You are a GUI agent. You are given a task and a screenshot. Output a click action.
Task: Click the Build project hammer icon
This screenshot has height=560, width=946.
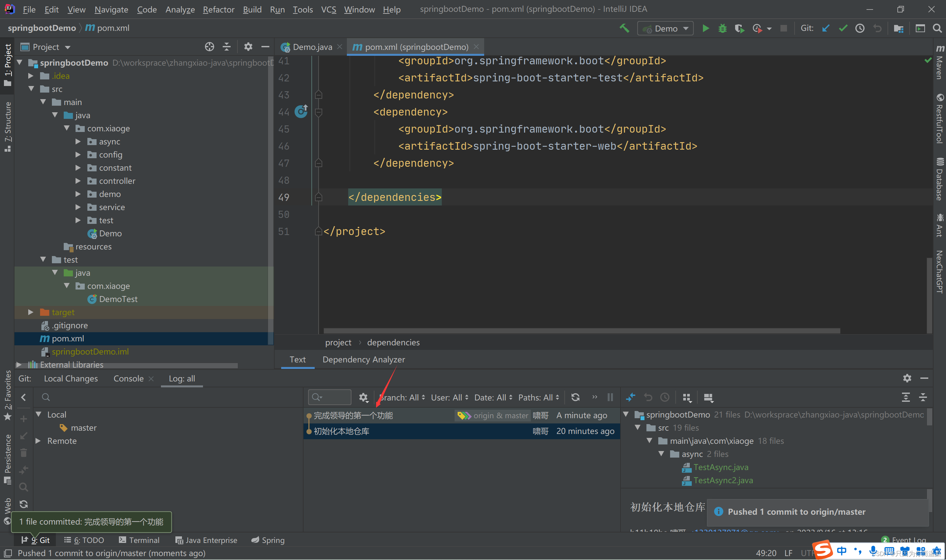[624, 28]
